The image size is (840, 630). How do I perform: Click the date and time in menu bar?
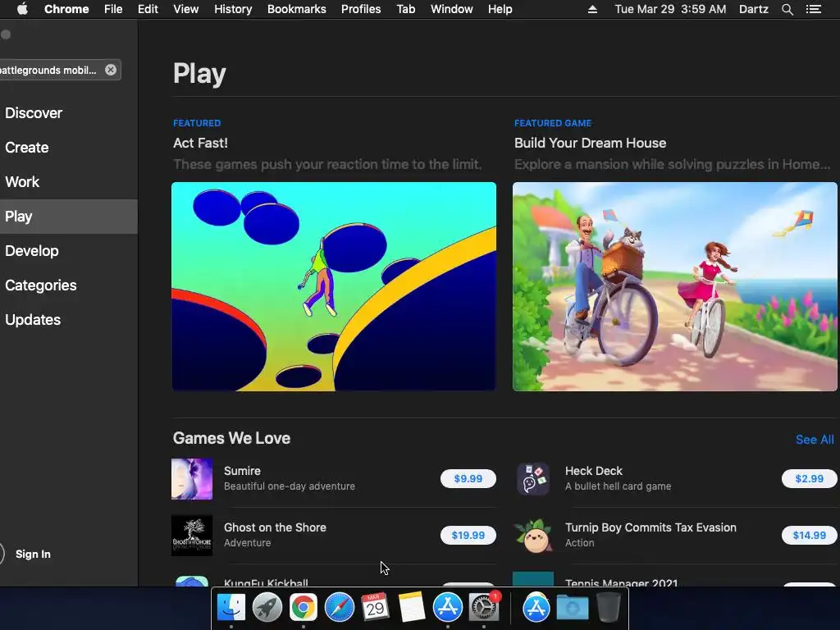click(x=670, y=9)
